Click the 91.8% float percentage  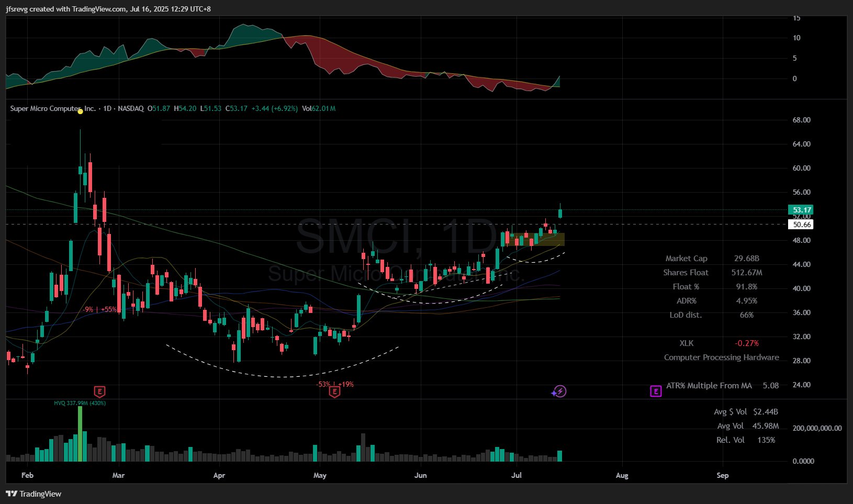click(747, 286)
